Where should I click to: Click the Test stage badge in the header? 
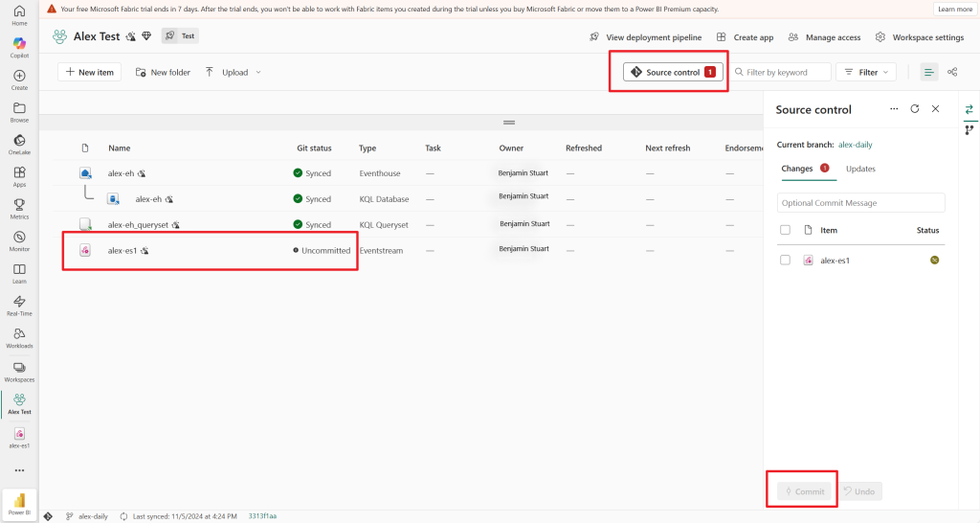tap(180, 36)
